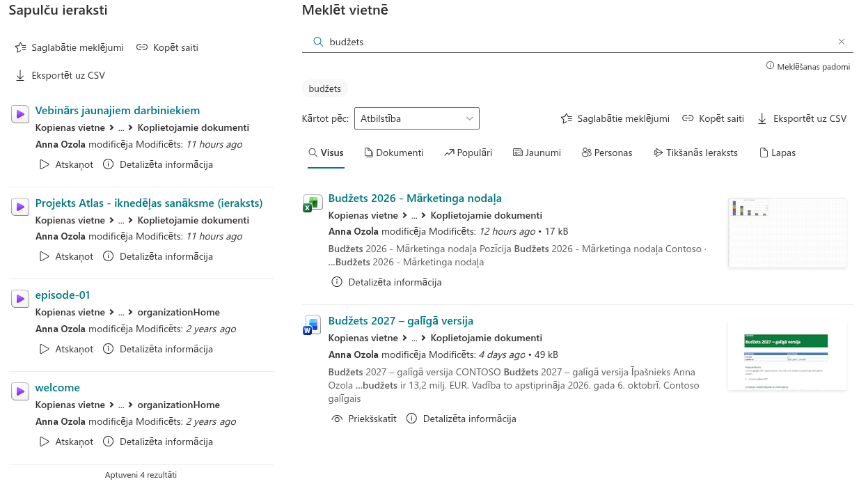Expand the path ellipsis under Budžets 2027

[x=416, y=338]
